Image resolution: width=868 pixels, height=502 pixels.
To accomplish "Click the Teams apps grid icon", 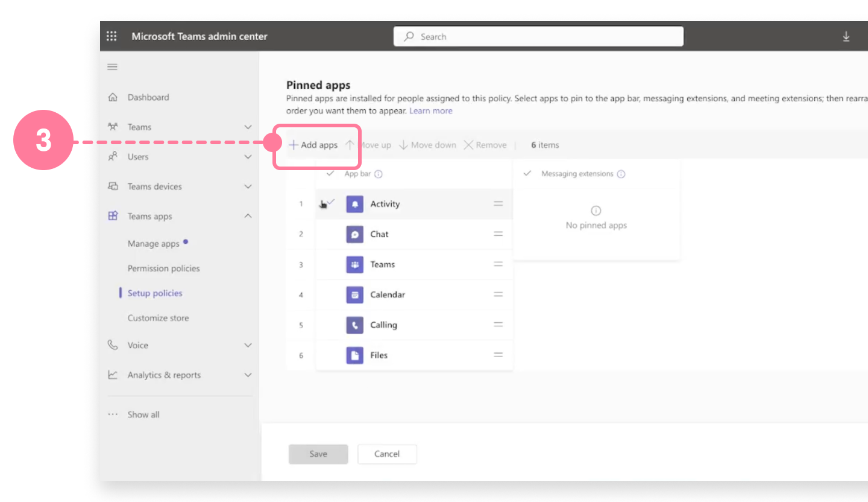I will (112, 216).
